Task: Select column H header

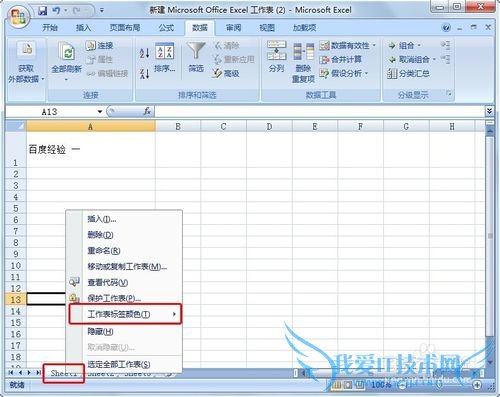Action: 452,126
